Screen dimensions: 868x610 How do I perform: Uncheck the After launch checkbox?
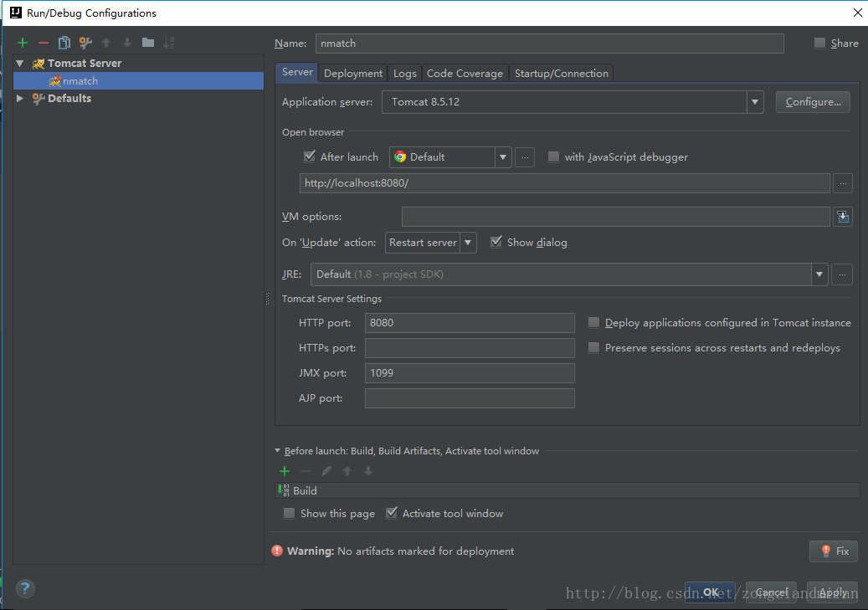tap(310, 156)
